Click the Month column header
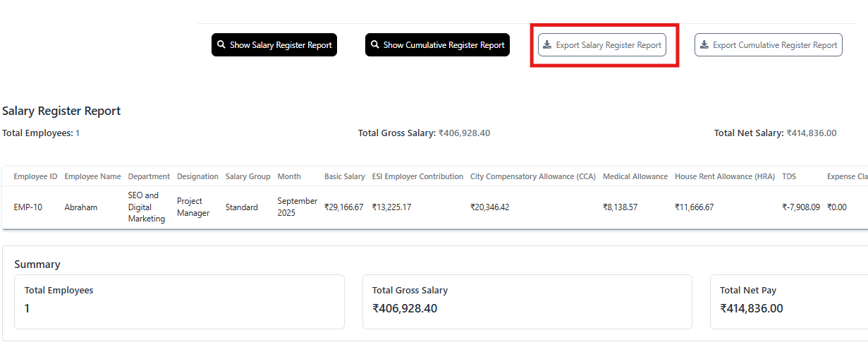 289,176
